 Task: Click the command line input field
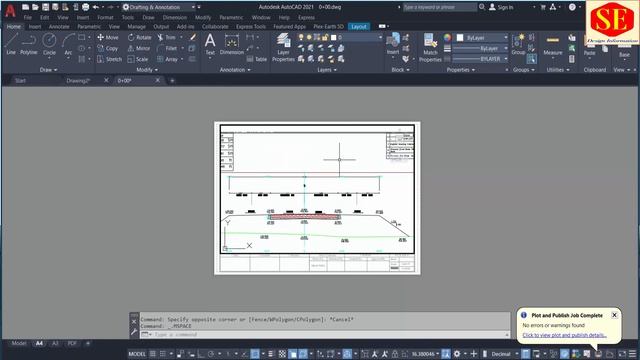[325, 335]
